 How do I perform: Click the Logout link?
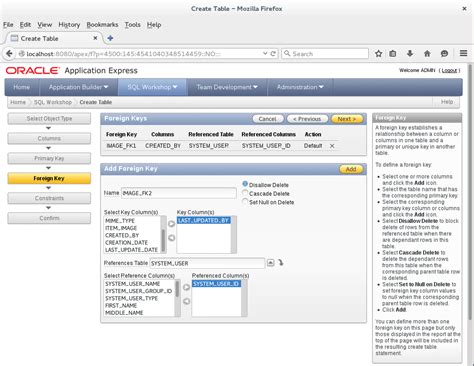click(449, 70)
